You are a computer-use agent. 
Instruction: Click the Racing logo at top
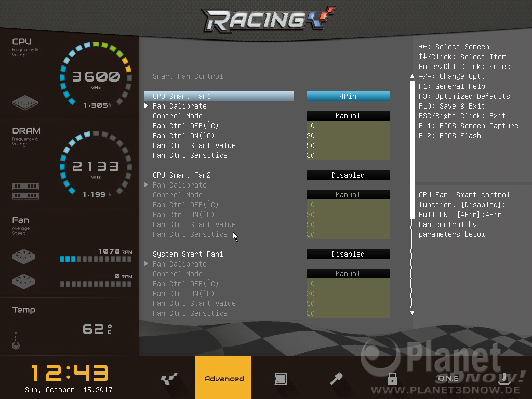[x=268, y=19]
